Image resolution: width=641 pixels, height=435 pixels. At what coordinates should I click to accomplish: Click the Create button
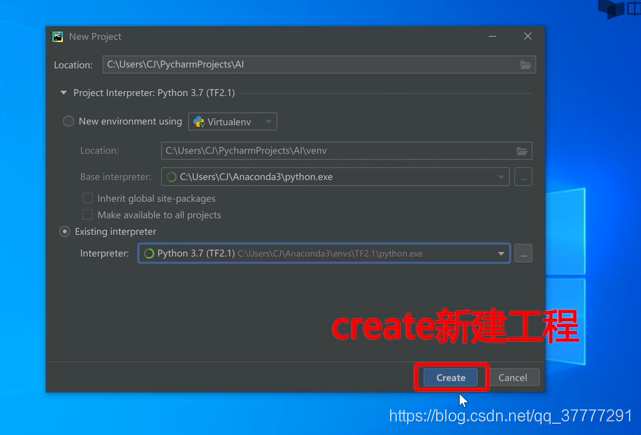pos(450,377)
